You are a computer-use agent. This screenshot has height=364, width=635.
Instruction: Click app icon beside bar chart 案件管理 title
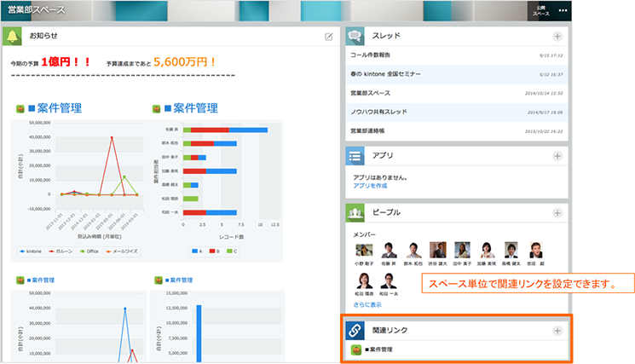point(156,108)
